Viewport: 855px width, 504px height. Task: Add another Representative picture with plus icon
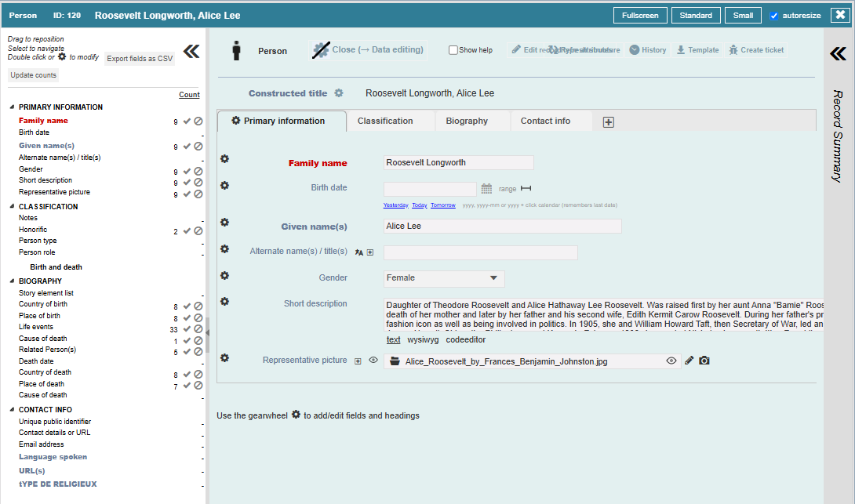tap(358, 361)
